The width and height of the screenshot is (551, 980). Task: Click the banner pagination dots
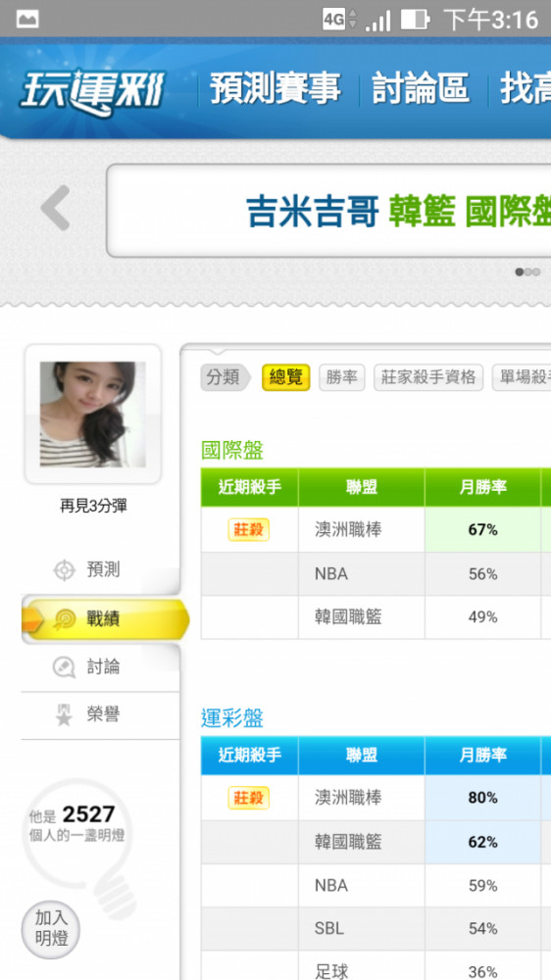tap(527, 271)
